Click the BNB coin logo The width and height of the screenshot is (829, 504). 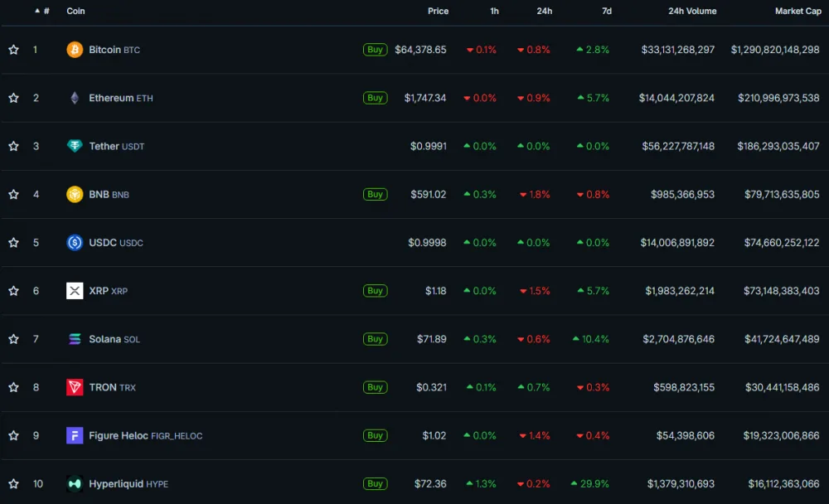(75, 194)
